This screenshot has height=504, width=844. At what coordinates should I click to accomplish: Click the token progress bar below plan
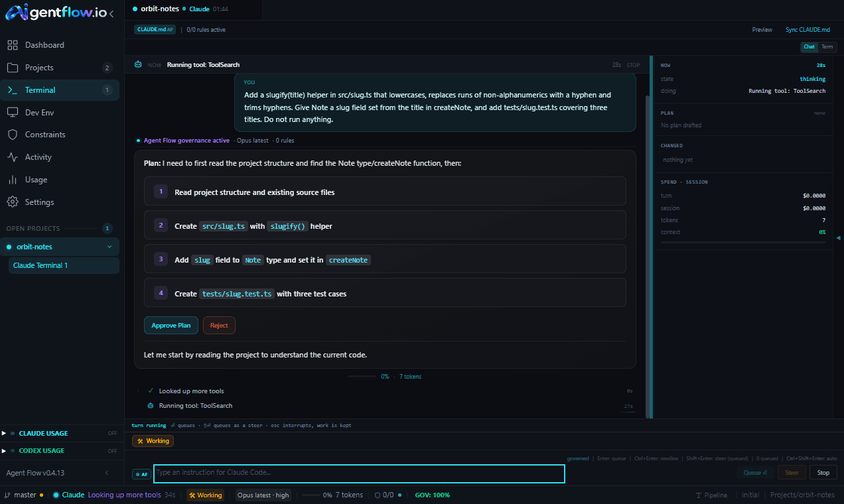point(362,377)
